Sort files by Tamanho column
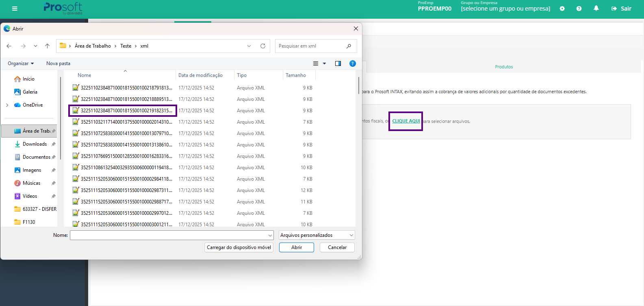Screen dimensions: 644x306 [x=296, y=75]
